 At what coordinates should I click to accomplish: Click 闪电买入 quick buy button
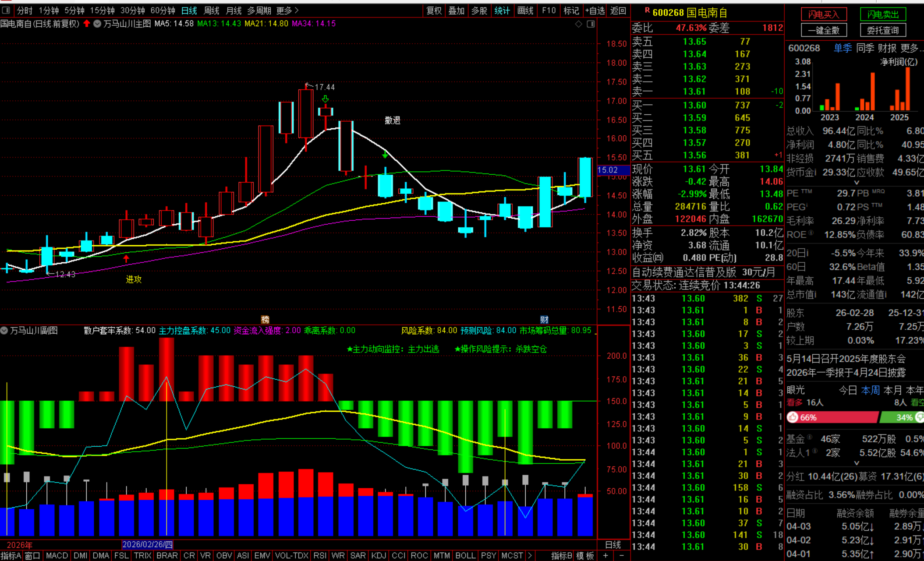pyautogui.click(x=823, y=14)
